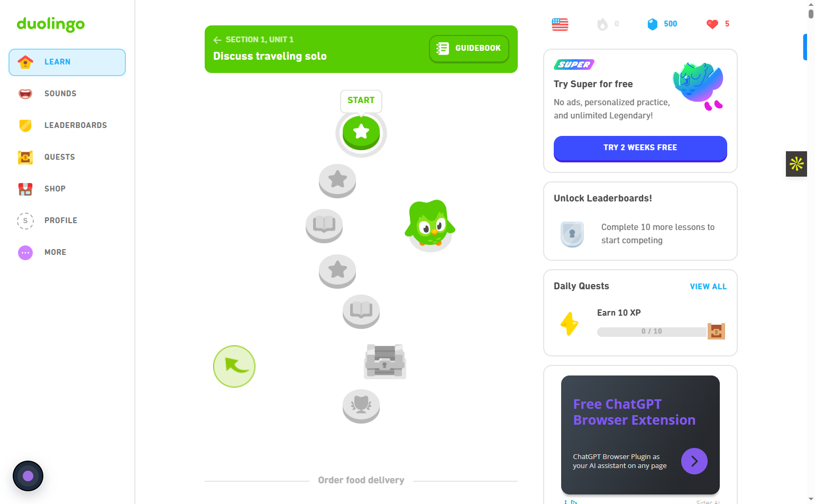Jump to top with green arrow button
Viewport: 815px width, 504px height.
(x=234, y=366)
